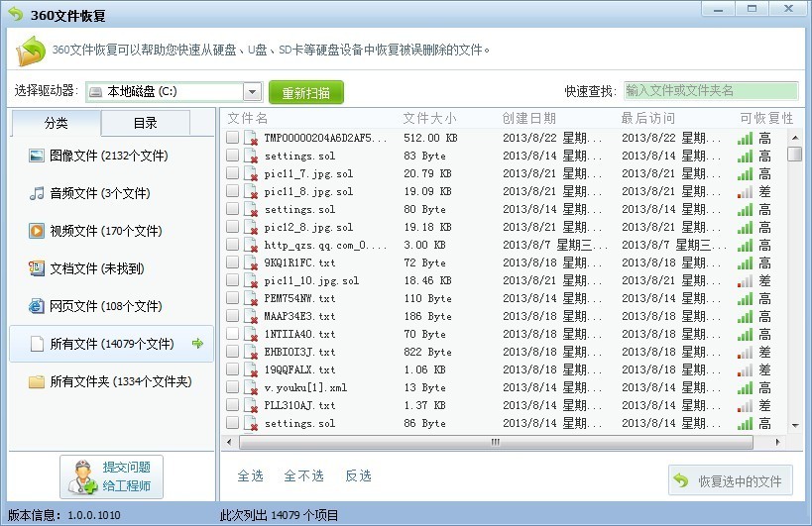Click deleted file icon of v.youku[1].xml
Viewport: 812px width, 526px height.
click(x=251, y=387)
